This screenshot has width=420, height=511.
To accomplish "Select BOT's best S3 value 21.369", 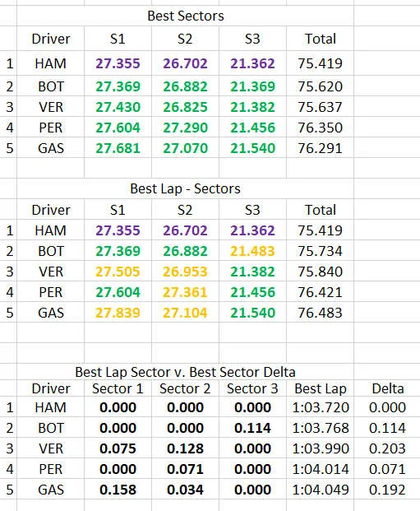I will 252,86.
